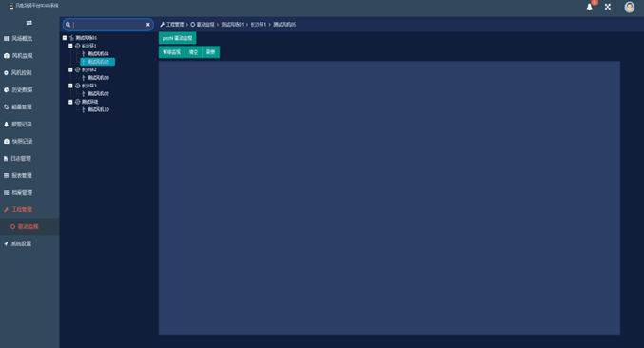Screen dimensions: 644x348
Task: Select 测试风机10 in the tree
Action: click(98, 109)
